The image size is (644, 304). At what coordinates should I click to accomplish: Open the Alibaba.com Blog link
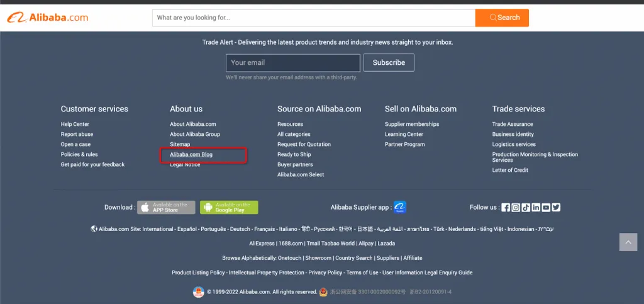point(191,154)
